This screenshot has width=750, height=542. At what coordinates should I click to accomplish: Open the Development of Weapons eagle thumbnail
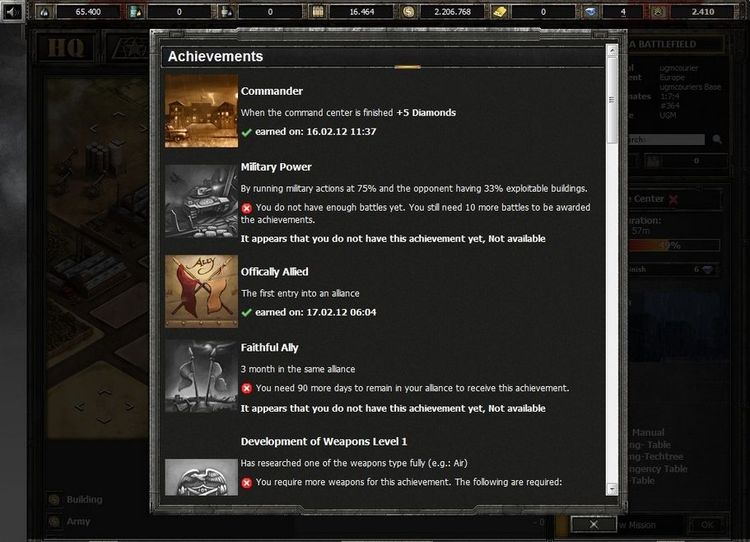(201, 477)
